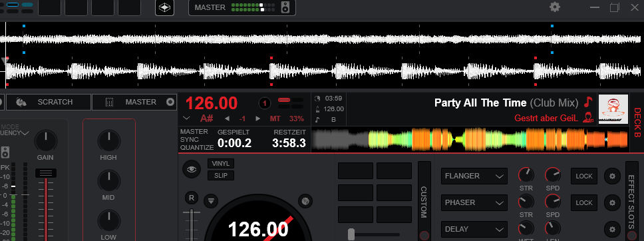
Task: Select the EFFECT SLOTS tab
Action: pyautogui.click(x=631, y=201)
